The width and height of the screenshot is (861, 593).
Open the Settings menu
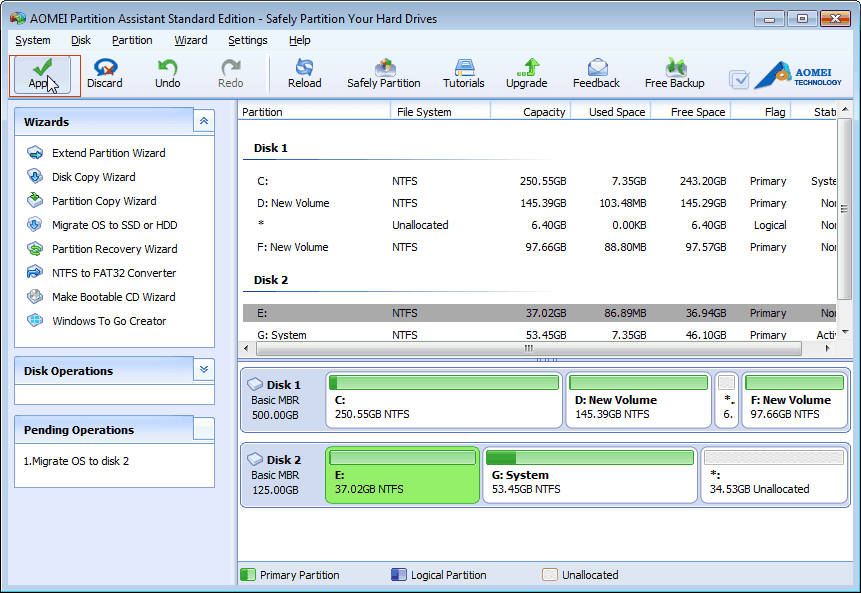tap(248, 40)
